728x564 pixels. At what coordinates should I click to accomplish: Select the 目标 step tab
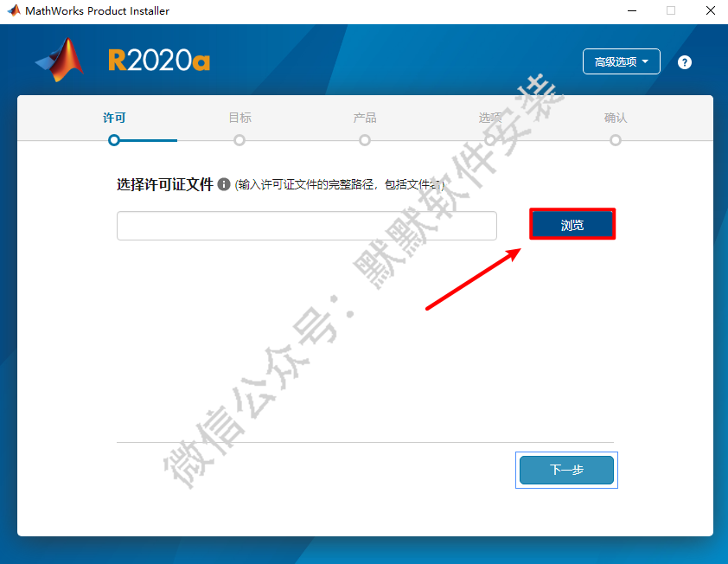tap(240, 118)
